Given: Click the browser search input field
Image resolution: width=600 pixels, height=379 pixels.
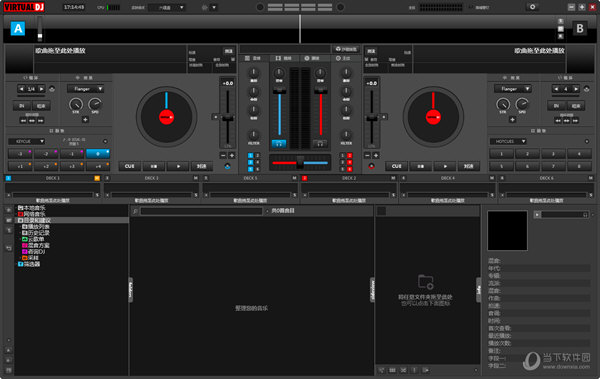Looking at the screenshot, I should point(201,211).
